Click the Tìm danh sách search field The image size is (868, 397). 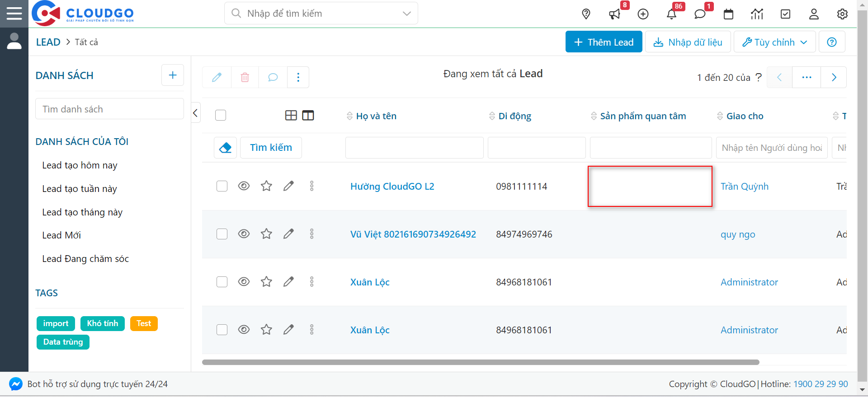point(109,109)
